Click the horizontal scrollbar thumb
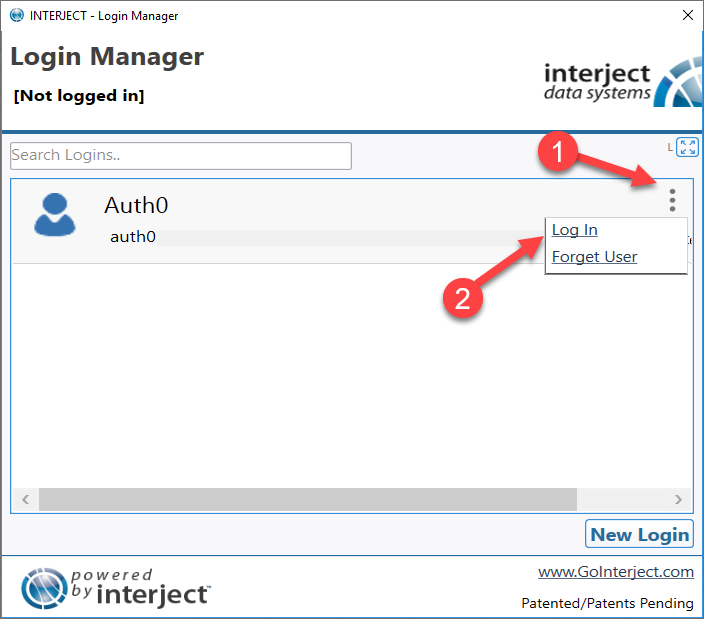The image size is (704, 619). [x=308, y=499]
